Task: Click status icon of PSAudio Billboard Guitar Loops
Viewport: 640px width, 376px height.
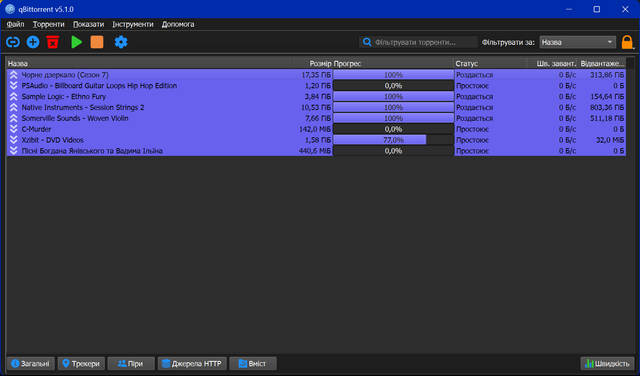Action: click(x=13, y=86)
